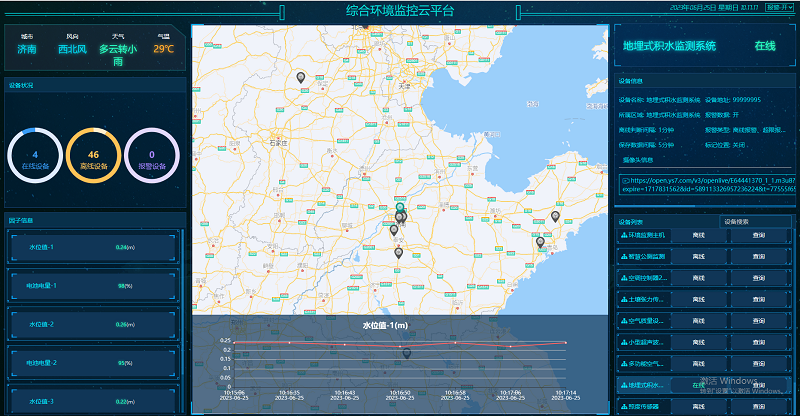The height and width of the screenshot is (416, 800).
Task: Click the easternmost gray map marker
Action: tap(555, 216)
